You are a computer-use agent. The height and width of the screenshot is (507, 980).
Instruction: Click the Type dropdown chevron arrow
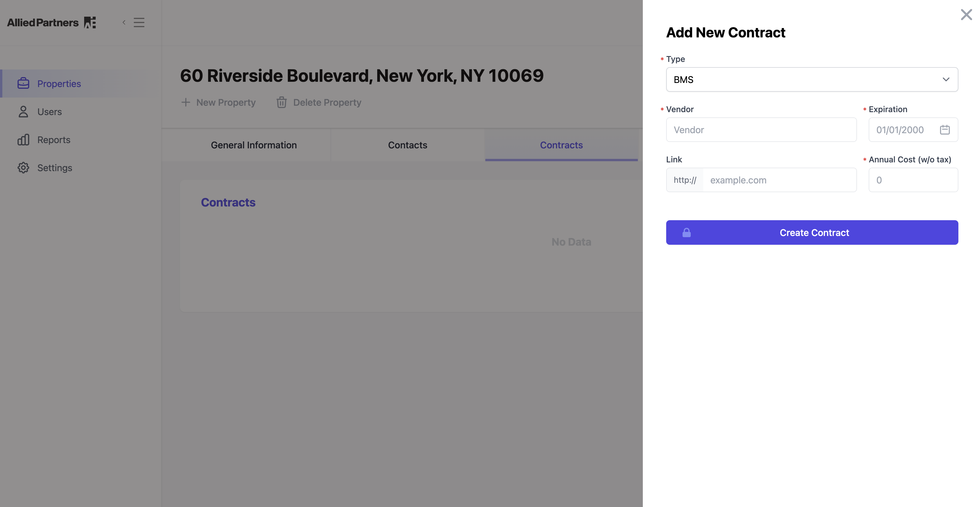click(x=946, y=79)
